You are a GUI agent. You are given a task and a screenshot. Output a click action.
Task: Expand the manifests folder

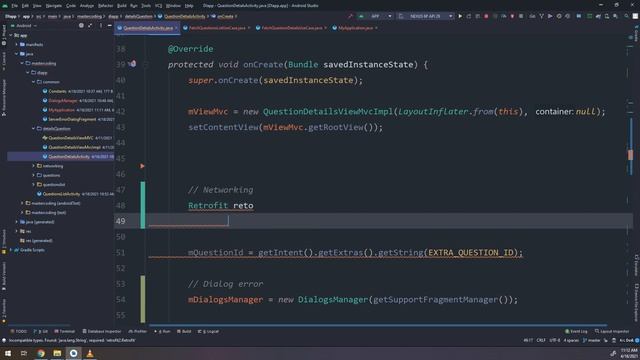[17, 44]
